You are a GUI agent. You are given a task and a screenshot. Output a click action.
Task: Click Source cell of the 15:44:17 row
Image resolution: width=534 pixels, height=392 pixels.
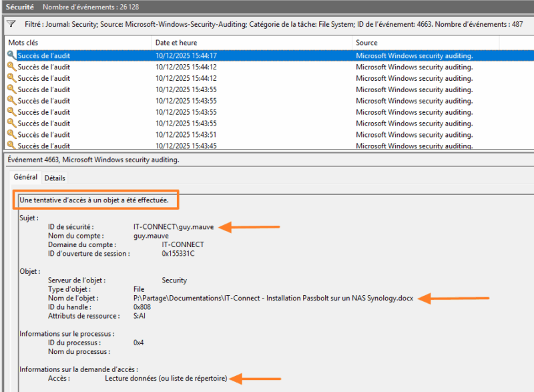415,55
